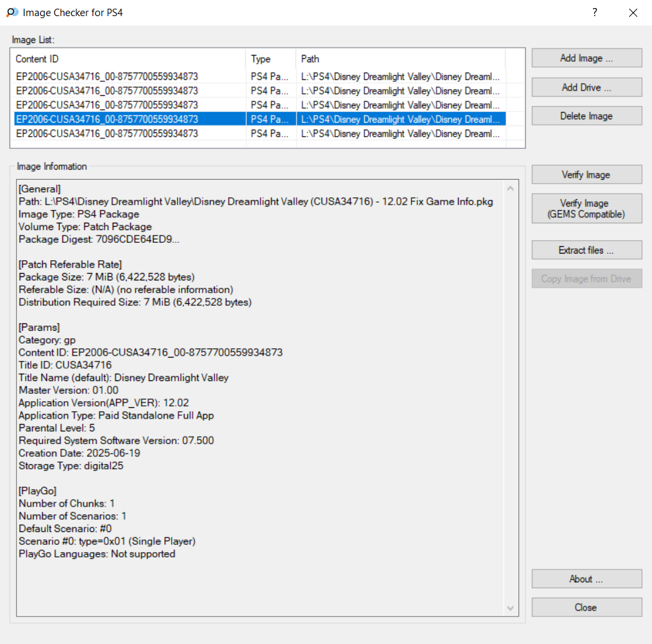Click 'Distribution Required Size' line
Image resolution: width=652 pixels, height=644 pixels.
pos(135,303)
